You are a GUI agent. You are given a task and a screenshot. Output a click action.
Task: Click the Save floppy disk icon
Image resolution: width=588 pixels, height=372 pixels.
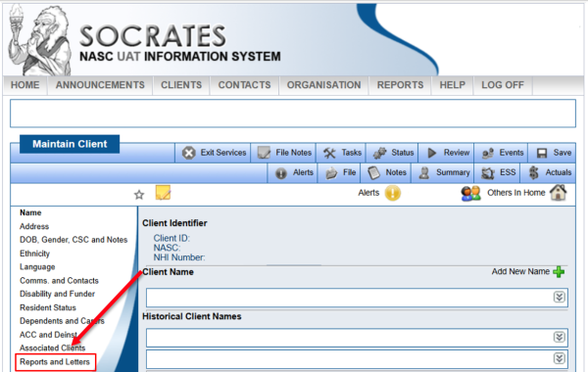click(542, 153)
